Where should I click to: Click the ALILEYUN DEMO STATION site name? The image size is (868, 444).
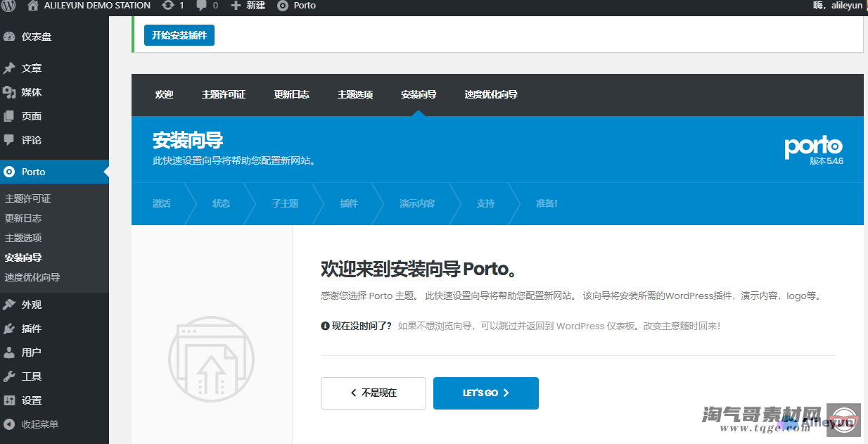click(x=97, y=6)
